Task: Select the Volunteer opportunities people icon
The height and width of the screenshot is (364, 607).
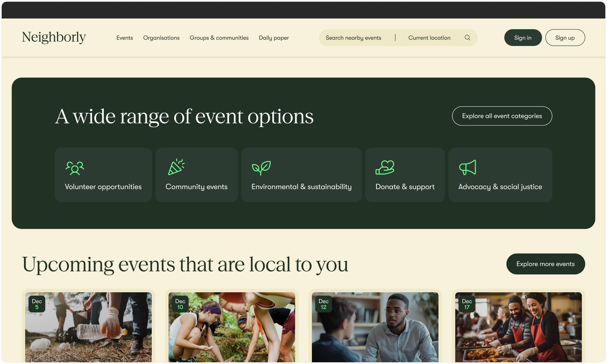Action: pos(75,168)
